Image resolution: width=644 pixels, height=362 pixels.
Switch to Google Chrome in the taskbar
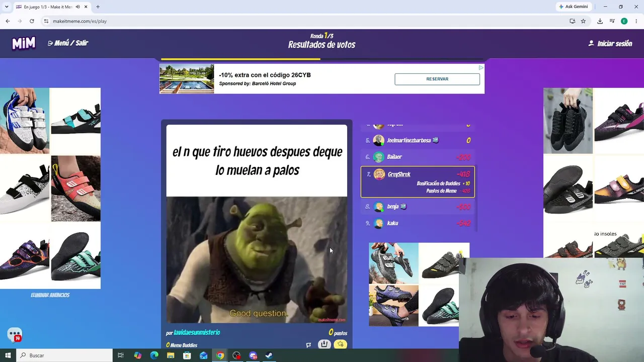point(220,355)
